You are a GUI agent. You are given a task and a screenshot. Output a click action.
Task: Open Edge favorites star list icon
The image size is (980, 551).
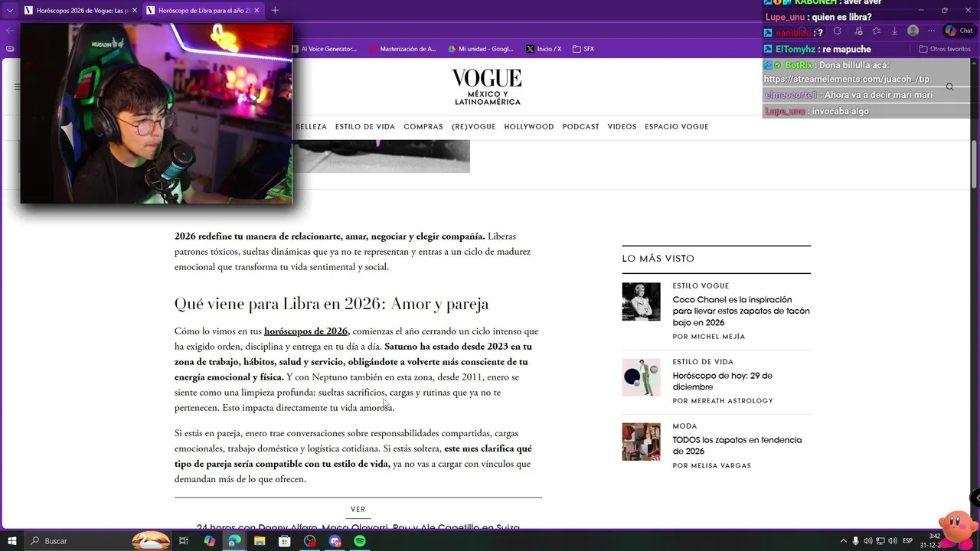[876, 31]
